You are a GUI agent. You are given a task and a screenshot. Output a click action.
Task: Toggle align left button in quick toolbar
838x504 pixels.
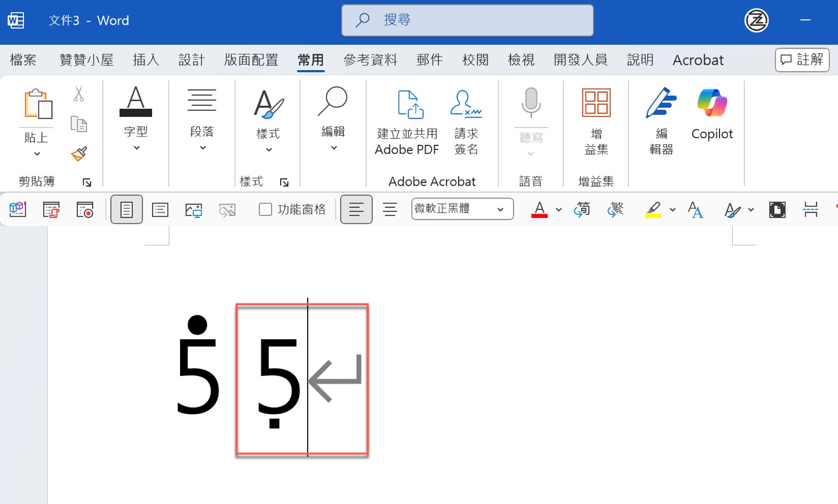click(356, 210)
